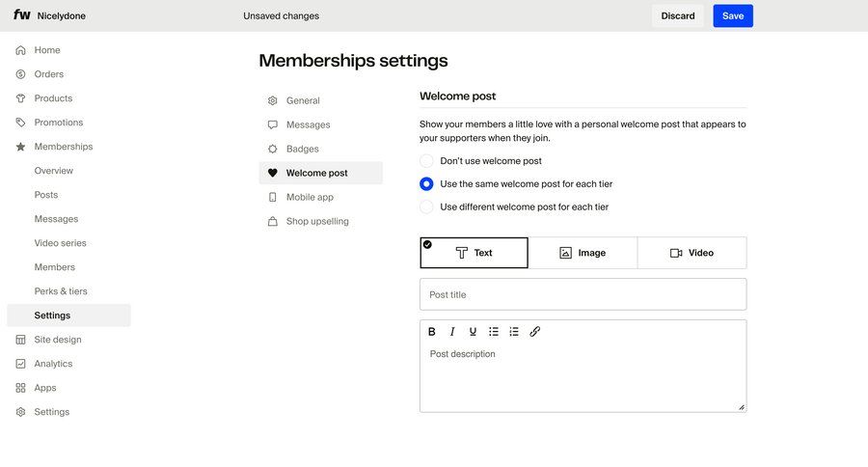This screenshot has width=868, height=467.
Task: Select "Don't use welcome post" option
Action: click(x=426, y=161)
